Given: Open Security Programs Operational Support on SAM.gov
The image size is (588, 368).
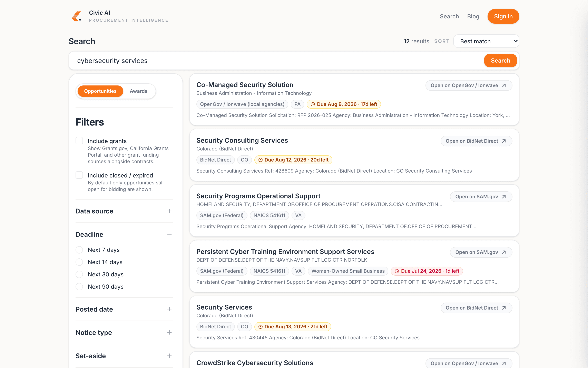Looking at the screenshot, I should point(481,197).
